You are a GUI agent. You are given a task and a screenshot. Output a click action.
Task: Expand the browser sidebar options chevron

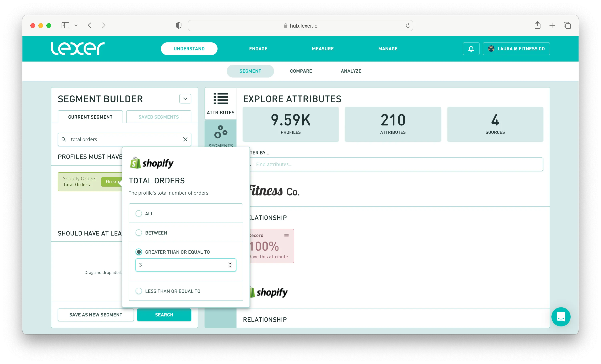[x=76, y=25]
